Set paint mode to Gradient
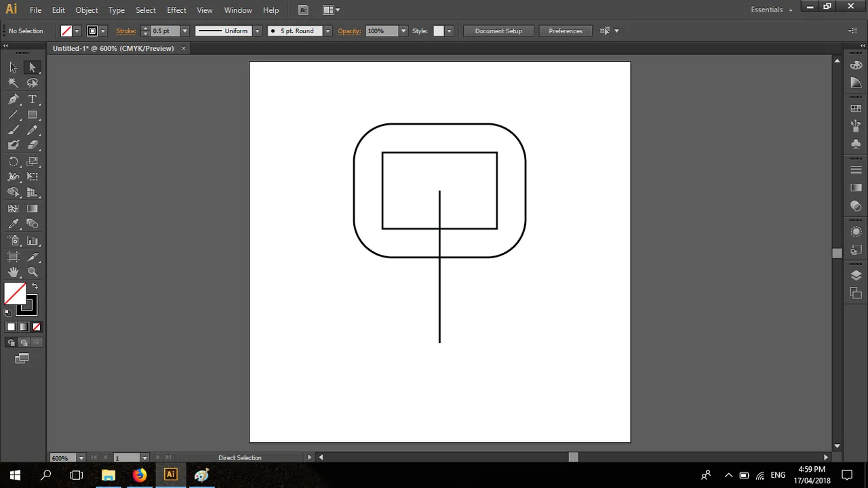868x488 pixels. (24, 327)
